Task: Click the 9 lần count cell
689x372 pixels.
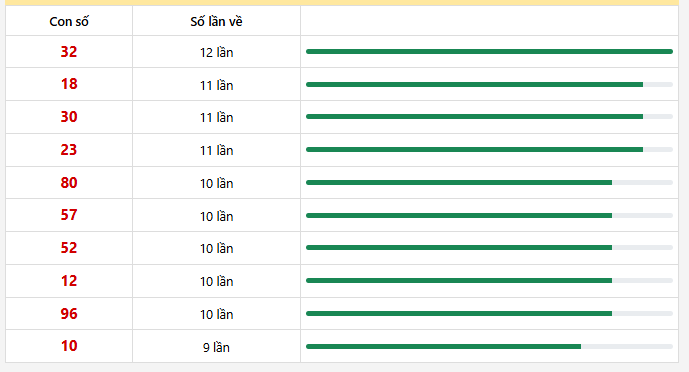Action: 216,347
